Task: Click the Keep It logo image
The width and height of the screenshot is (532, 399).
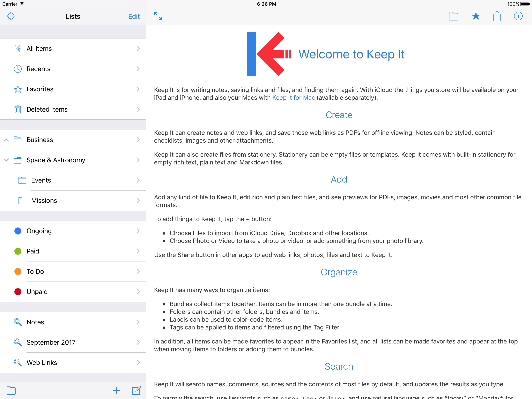Action: pos(269,54)
